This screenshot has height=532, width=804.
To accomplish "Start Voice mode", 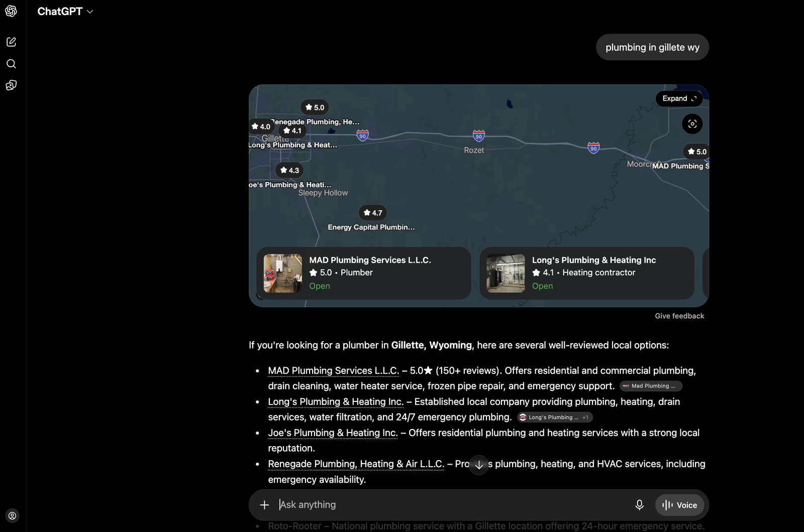I will click(x=679, y=505).
